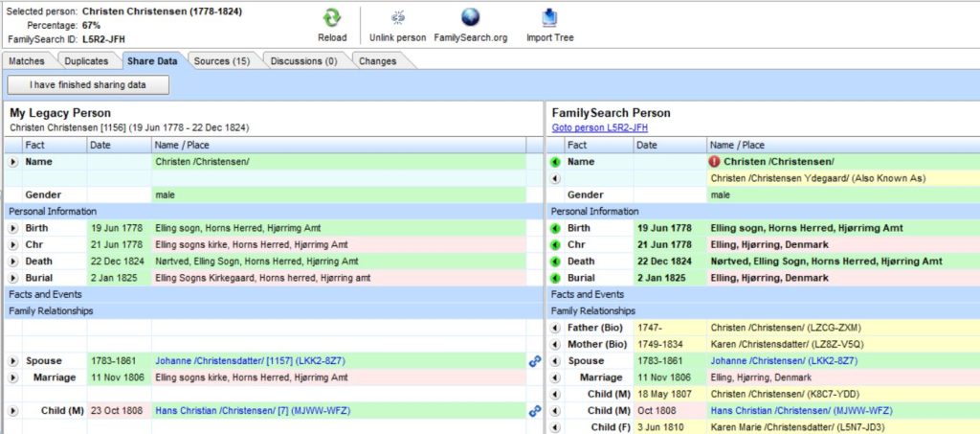The width and height of the screenshot is (980, 434).
Task: Click right arrow beside Legacy Marriage row
Action: click(x=13, y=377)
